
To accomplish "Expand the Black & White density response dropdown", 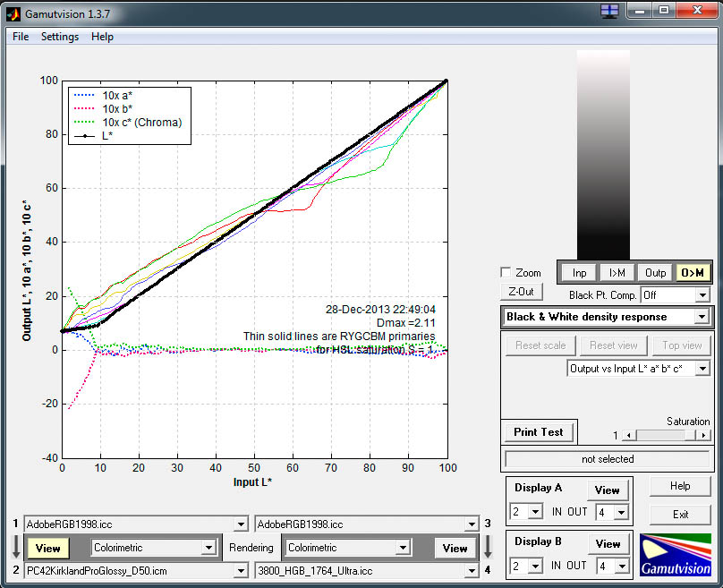I will [702, 317].
